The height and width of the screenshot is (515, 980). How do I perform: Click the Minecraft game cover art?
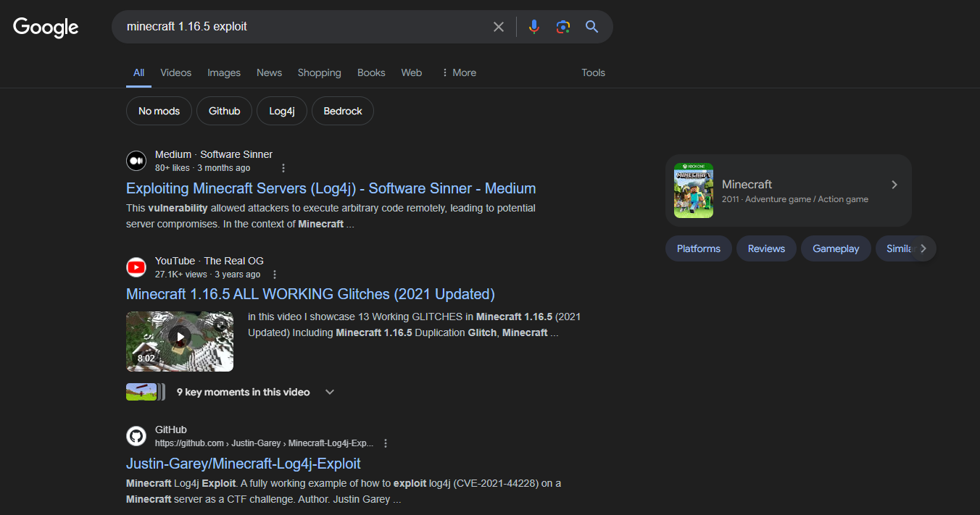pyautogui.click(x=694, y=190)
